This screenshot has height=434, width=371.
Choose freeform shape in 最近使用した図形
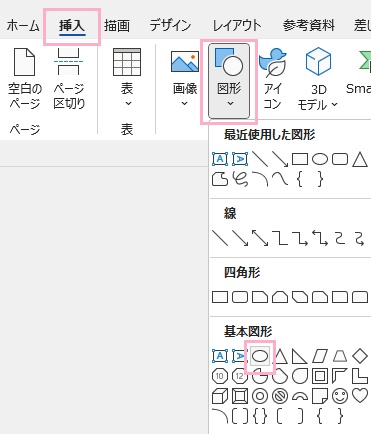(220, 179)
